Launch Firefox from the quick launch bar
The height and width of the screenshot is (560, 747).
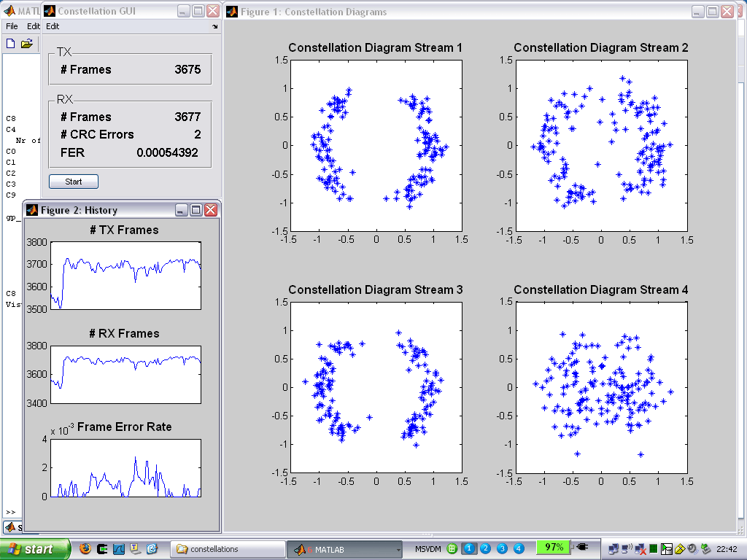pos(85,549)
